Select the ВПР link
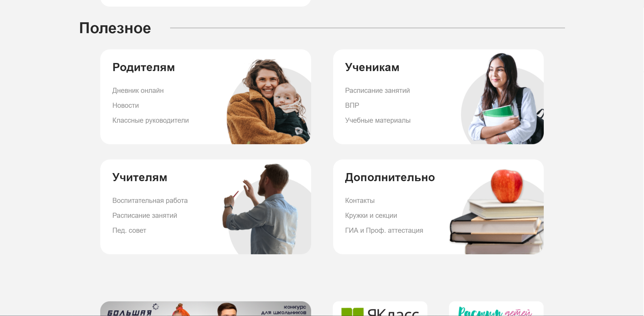The image size is (644, 316). [352, 106]
